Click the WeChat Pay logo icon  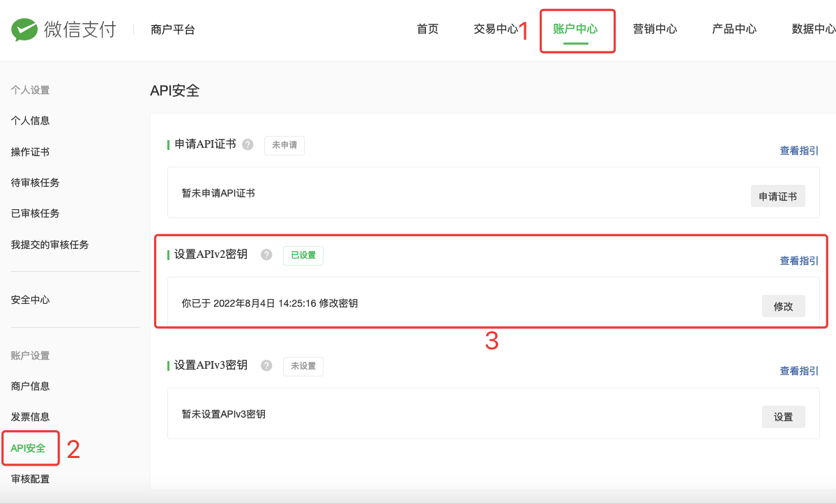(24, 29)
